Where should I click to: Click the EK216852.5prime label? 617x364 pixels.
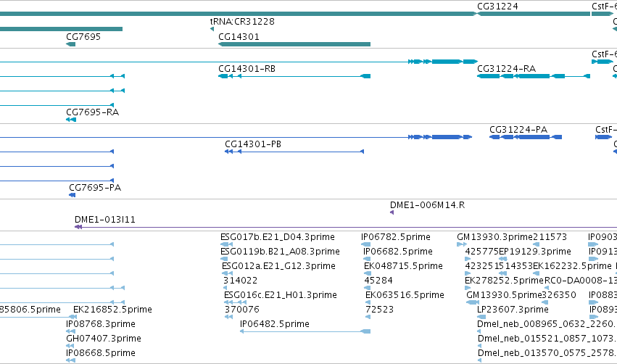pyautogui.click(x=112, y=310)
